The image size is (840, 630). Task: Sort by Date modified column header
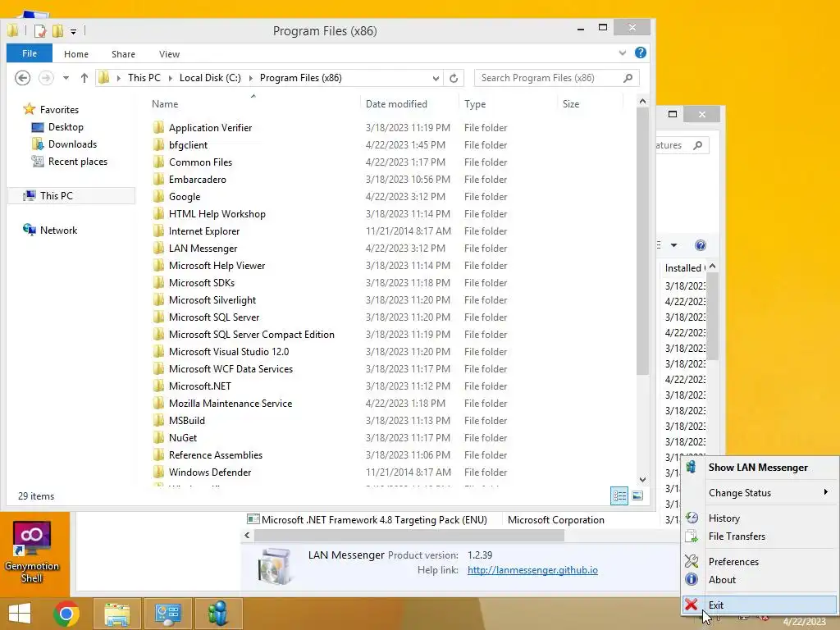[x=410, y=104]
